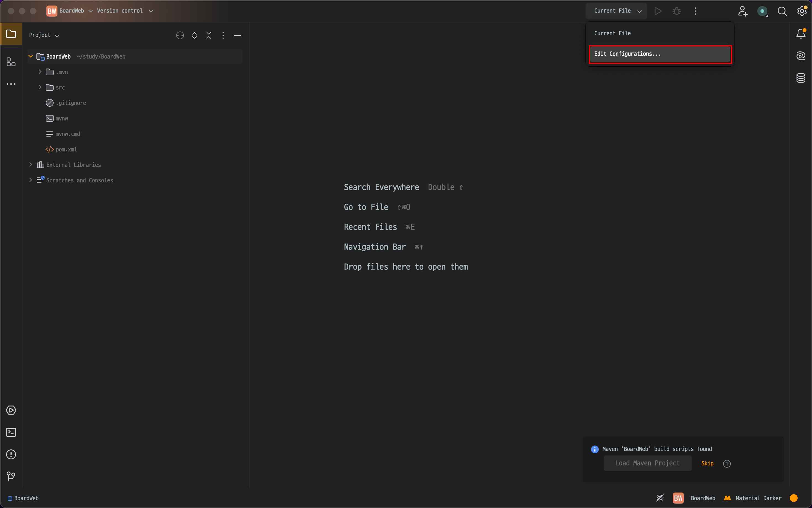The height and width of the screenshot is (508, 812).
Task: Open the IDE settings gear
Action: pyautogui.click(x=802, y=11)
